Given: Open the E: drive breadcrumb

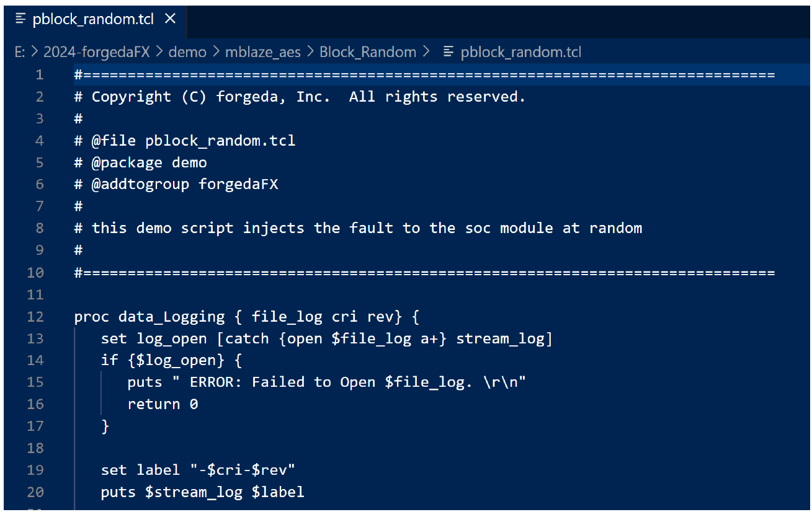Looking at the screenshot, I should (20, 52).
